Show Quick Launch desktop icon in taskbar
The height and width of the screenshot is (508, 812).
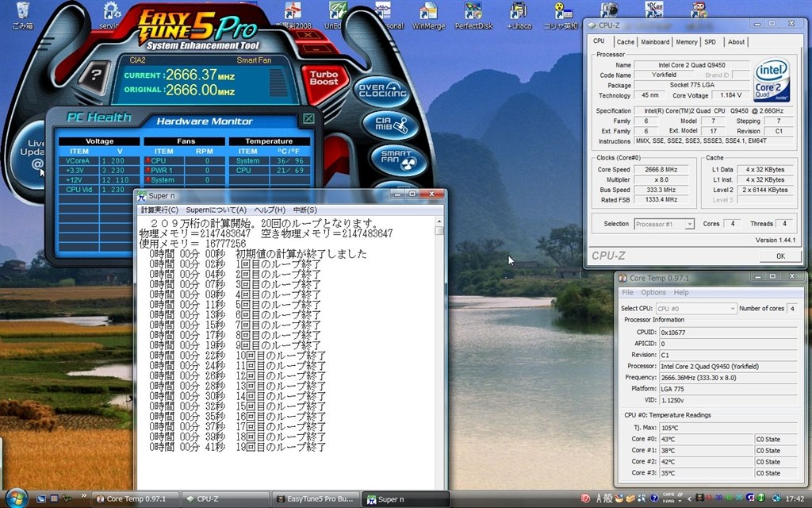click(x=41, y=498)
